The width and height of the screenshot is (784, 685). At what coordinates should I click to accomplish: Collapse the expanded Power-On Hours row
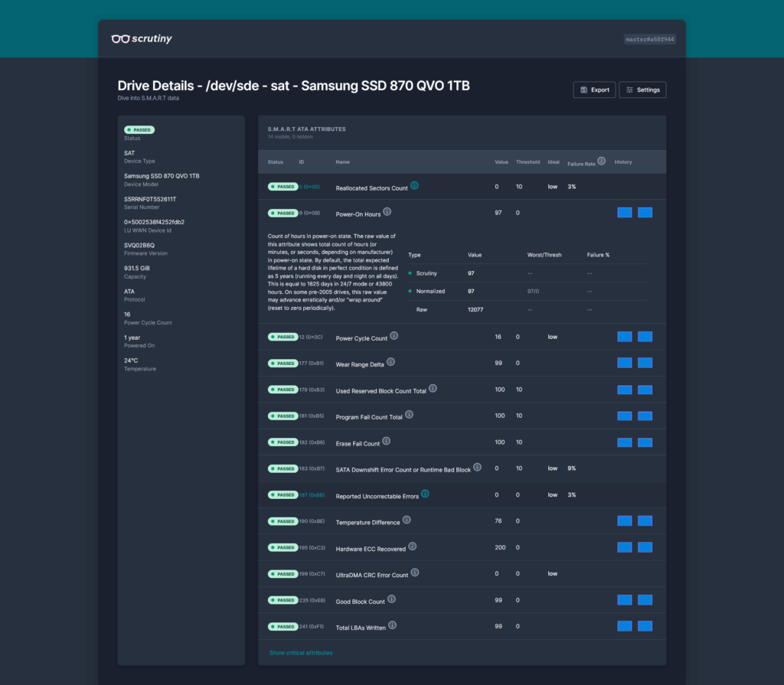[462, 213]
